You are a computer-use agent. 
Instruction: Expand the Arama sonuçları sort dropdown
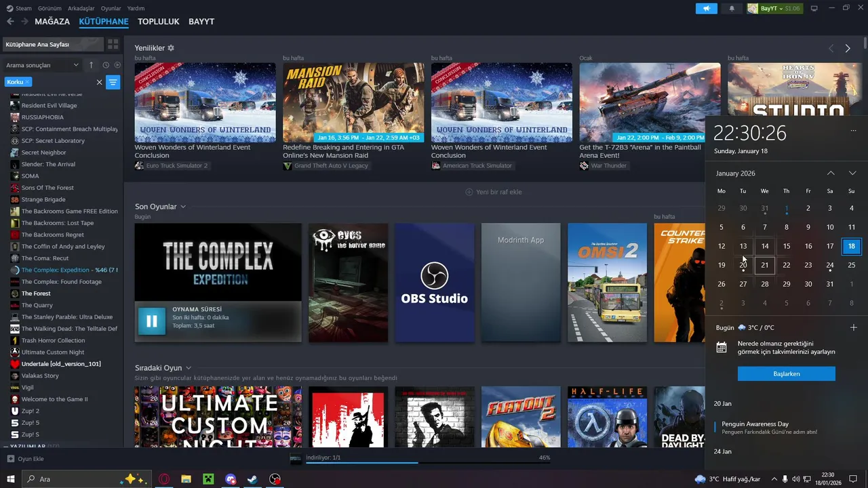[42, 65]
